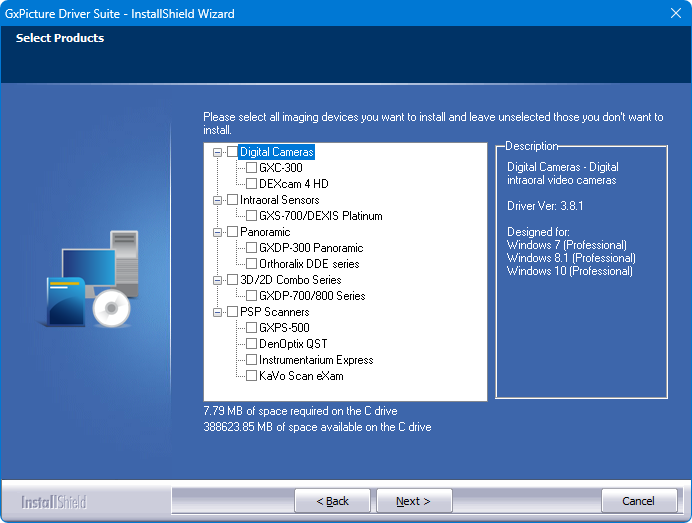692x523 pixels.
Task: Collapse the 3D/2D Combo Series node
Action: (217, 280)
